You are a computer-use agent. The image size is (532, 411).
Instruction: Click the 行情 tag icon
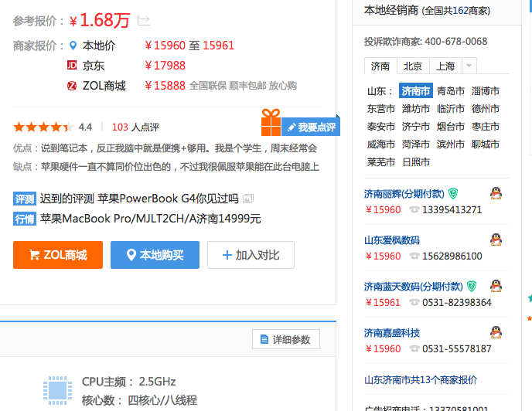25,219
